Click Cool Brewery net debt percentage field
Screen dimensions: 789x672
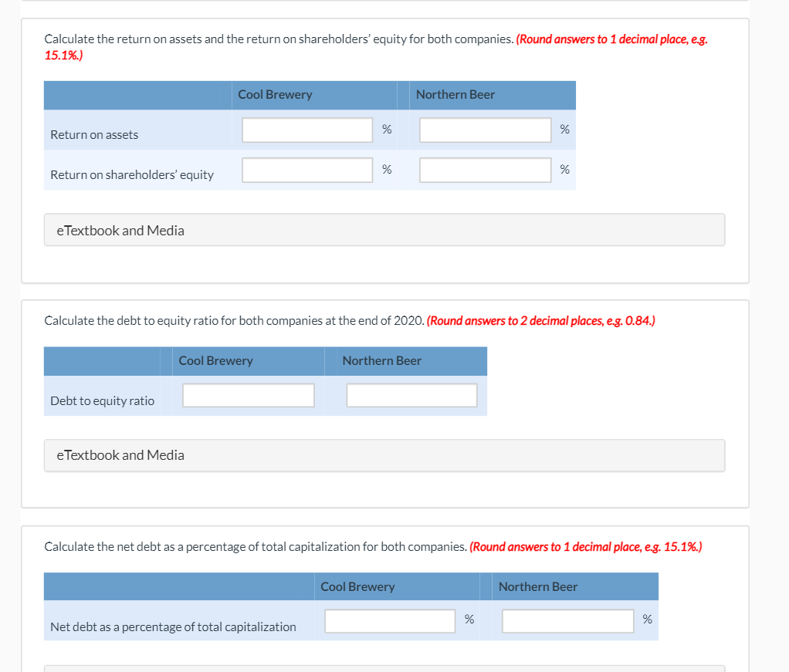[390, 621]
